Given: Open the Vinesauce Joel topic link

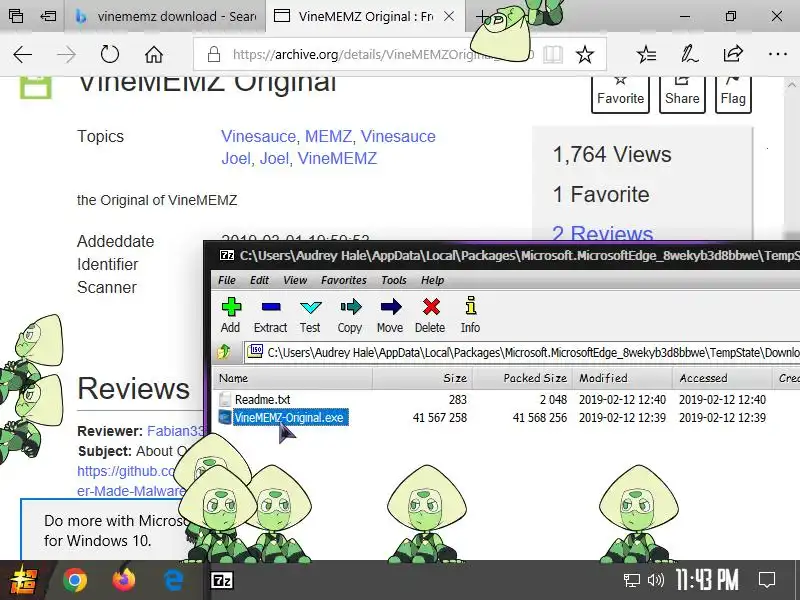Looking at the screenshot, I should pos(329,147).
